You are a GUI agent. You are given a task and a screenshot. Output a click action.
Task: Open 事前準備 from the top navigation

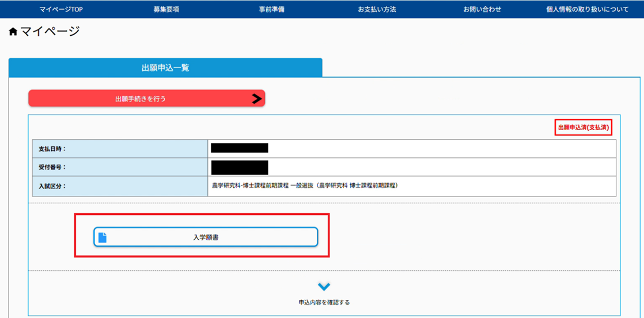click(272, 9)
